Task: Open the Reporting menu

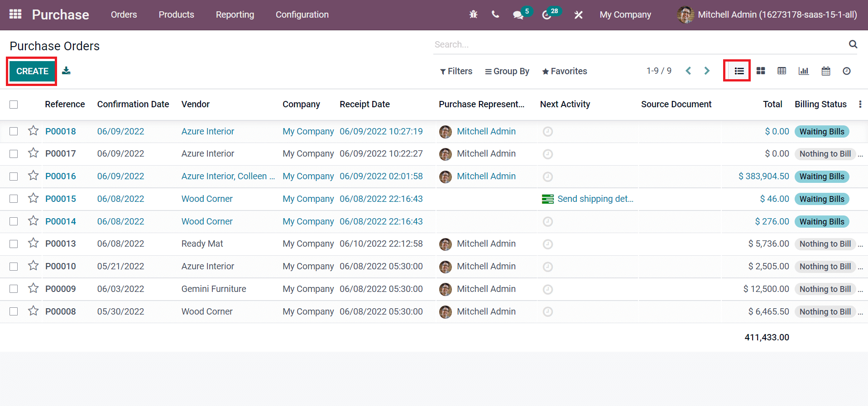Action: (x=235, y=14)
